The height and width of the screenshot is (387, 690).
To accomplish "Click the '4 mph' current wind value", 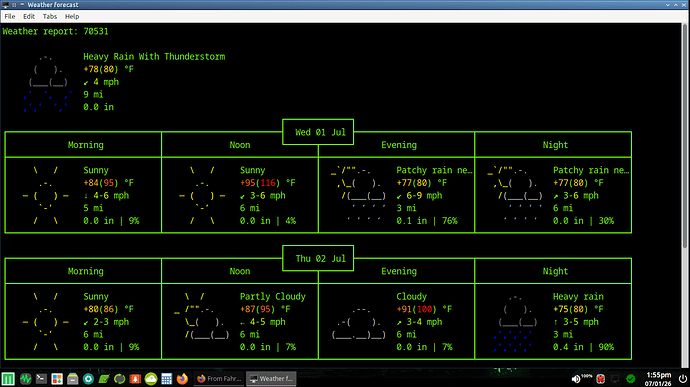I will pos(106,82).
